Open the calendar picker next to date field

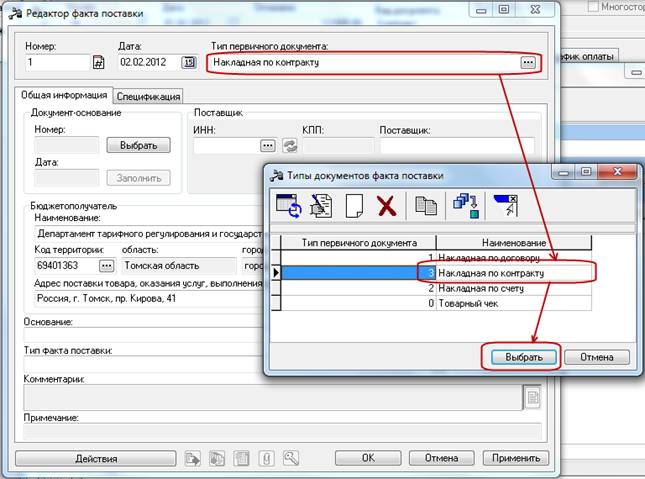(x=188, y=63)
